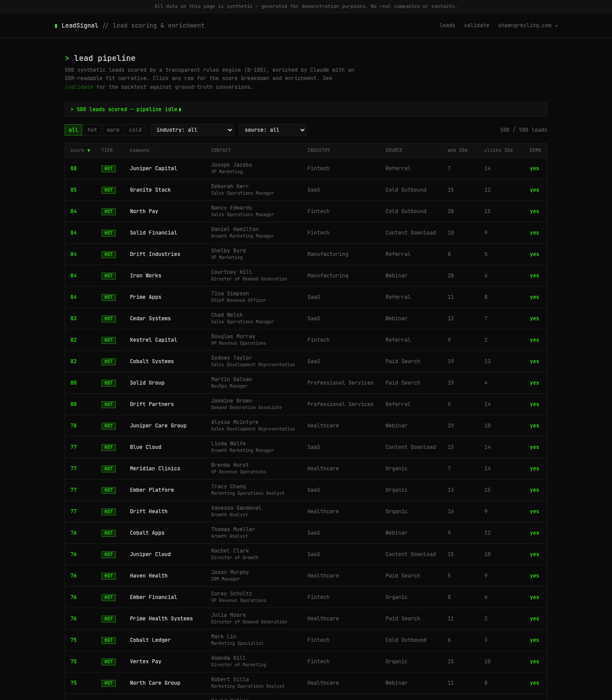Click contact Joseph Jacobs
Image resolution: width=612 pixels, height=700 pixels.
[x=232, y=165]
